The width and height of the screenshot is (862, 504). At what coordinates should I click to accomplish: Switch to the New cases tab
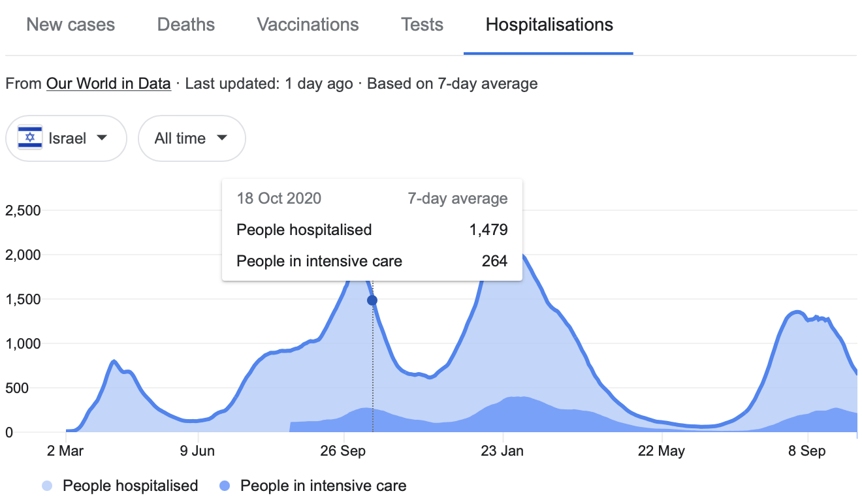pyautogui.click(x=71, y=25)
